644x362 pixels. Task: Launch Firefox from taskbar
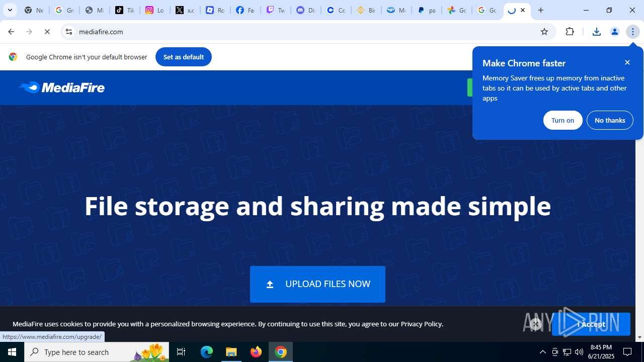pos(256,352)
